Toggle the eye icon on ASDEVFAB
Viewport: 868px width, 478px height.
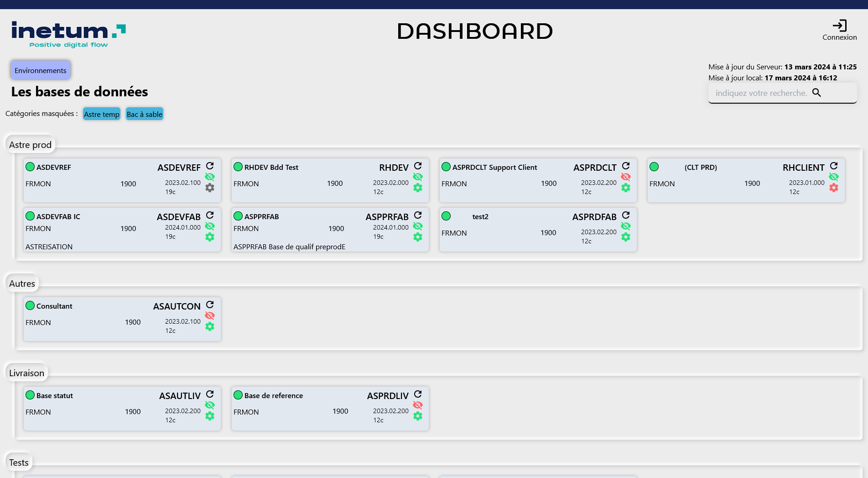click(x=210, y=226)
